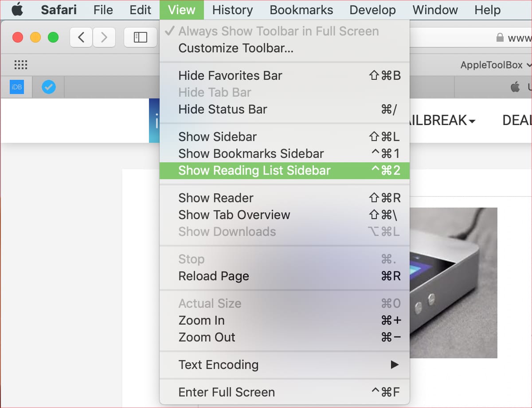Viewport: 532px width, 408px height.
Task: Select Zoom In
Action: click(x=285, y=320)
